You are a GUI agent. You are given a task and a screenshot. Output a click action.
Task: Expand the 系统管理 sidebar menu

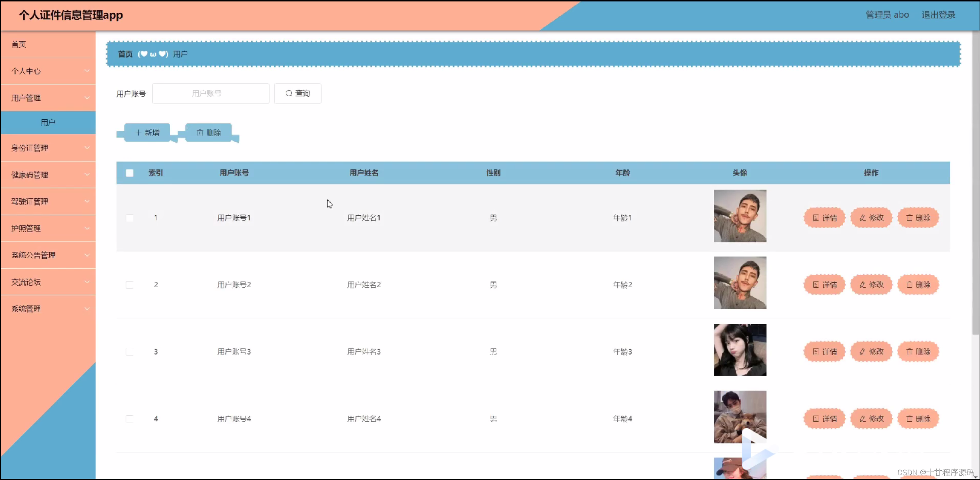pyautogui.click(x=48, y=308)
